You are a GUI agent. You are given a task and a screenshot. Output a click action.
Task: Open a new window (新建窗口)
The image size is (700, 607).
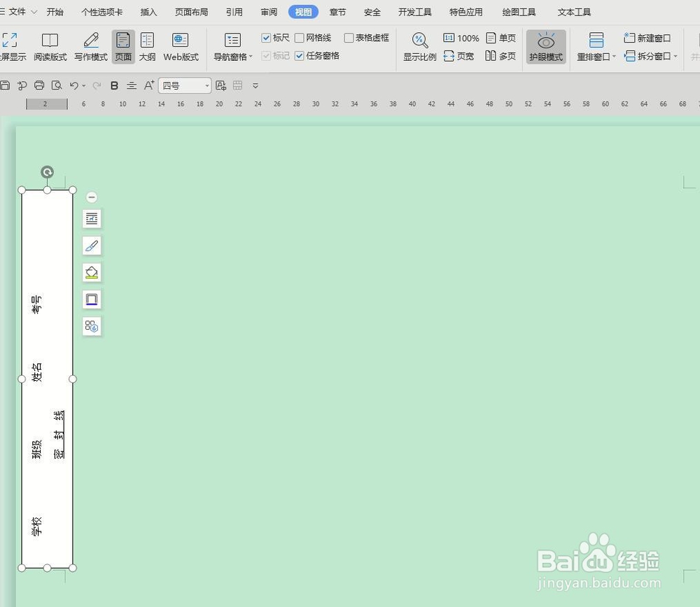(x=647, y=38)
